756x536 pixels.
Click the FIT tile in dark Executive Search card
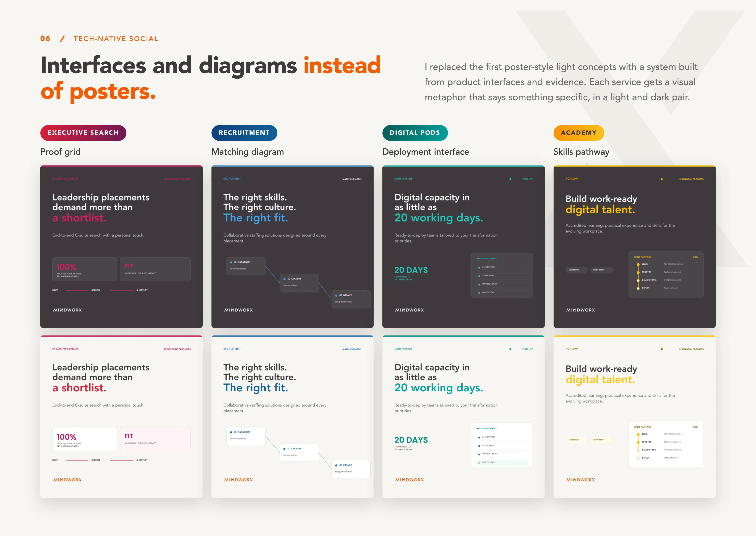155,269
